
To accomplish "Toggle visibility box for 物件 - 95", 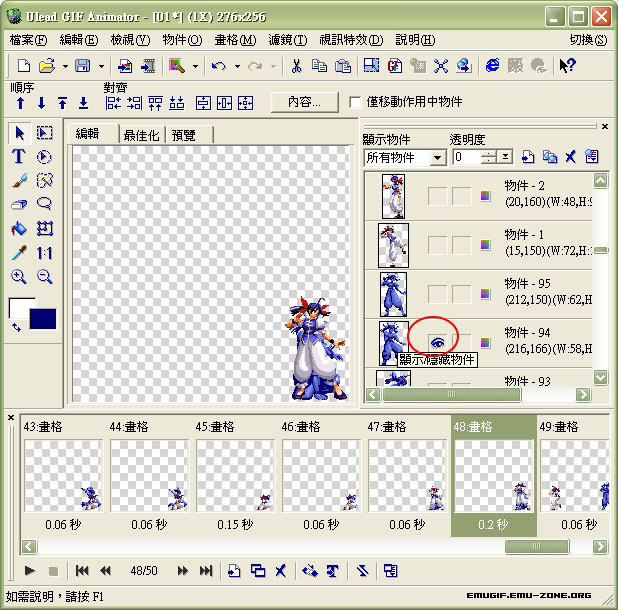I will coord(437,294).
